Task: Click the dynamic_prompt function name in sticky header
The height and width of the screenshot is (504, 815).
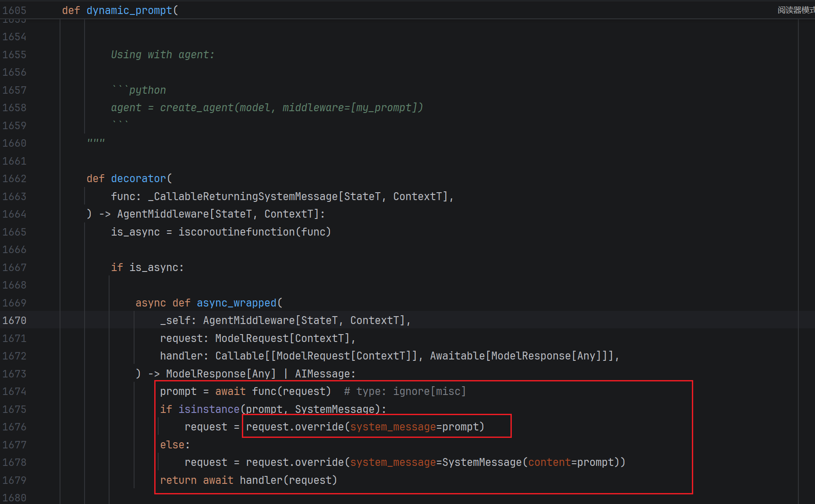Action: [129, 10]
